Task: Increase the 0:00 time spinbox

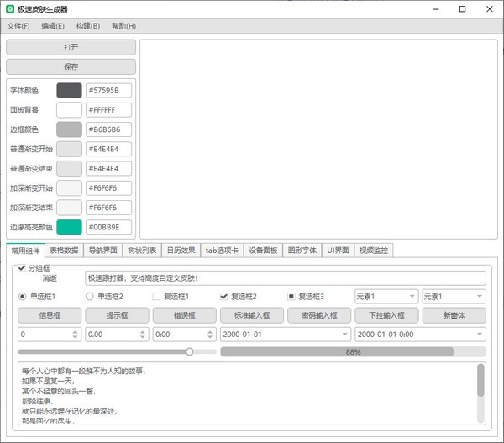Action: click(x=210, y=332)
